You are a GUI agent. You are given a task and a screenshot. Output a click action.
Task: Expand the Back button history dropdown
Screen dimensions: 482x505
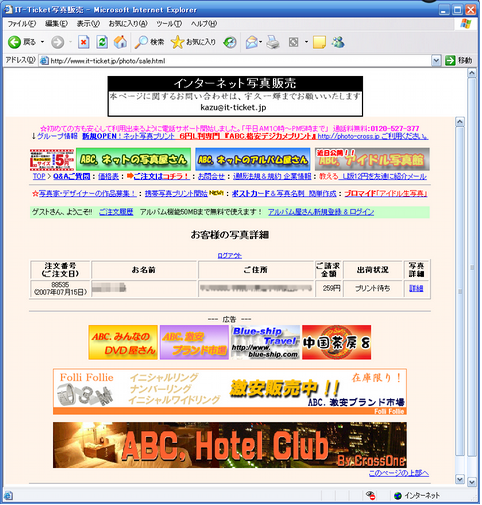click(x=42, y=42)
